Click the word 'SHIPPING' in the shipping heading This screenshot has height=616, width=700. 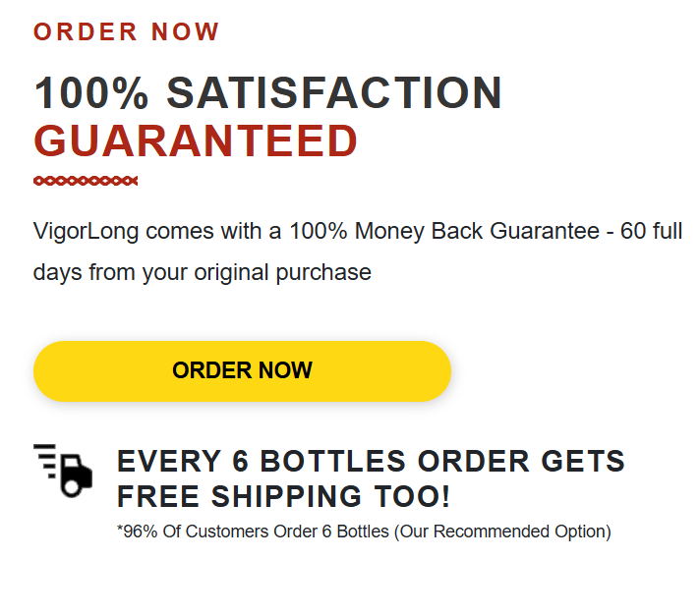coord(286,496)
